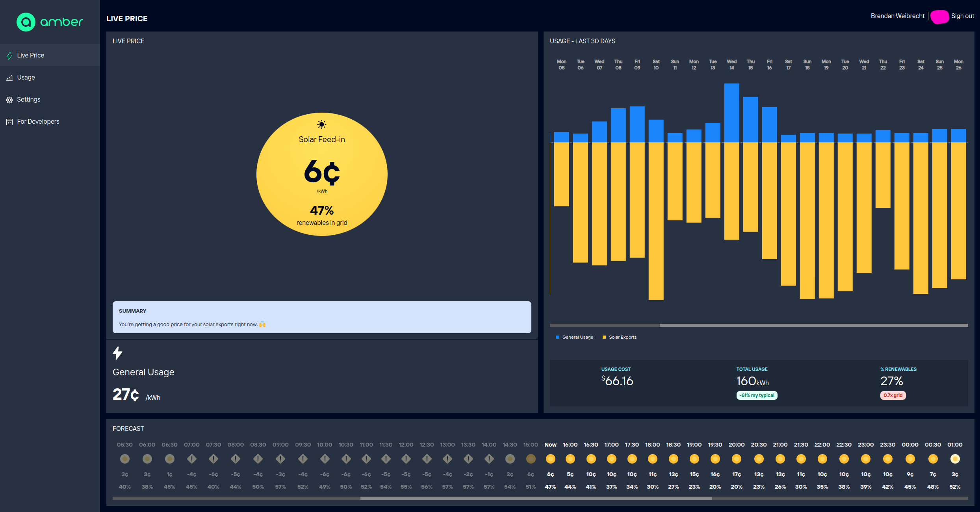Click the usage chart horizontal scrollbar

(x=813, y=325)
